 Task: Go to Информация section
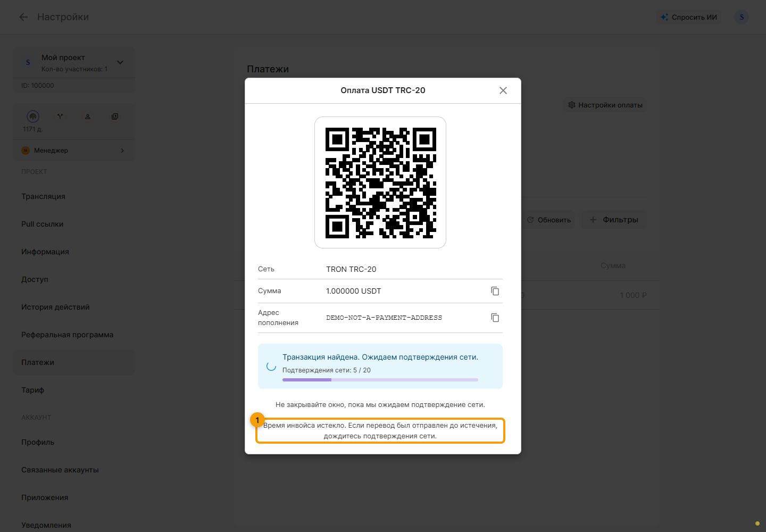click(74, 252)
